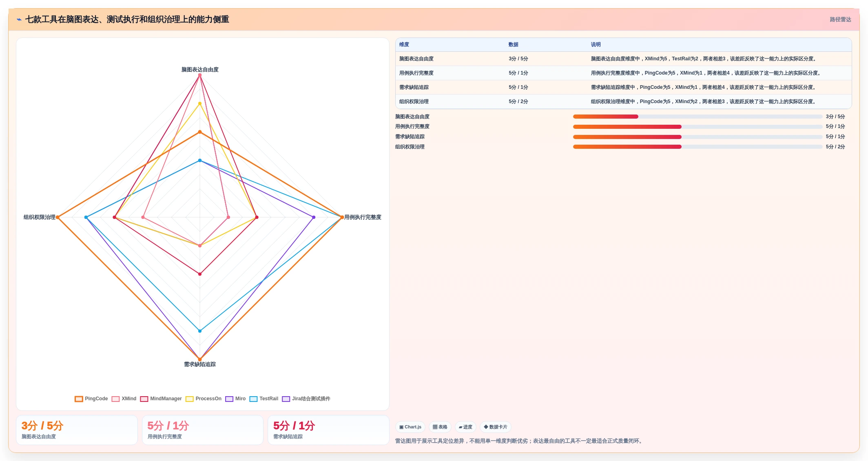Toggle PingCode legend swatch

(79, 399)
